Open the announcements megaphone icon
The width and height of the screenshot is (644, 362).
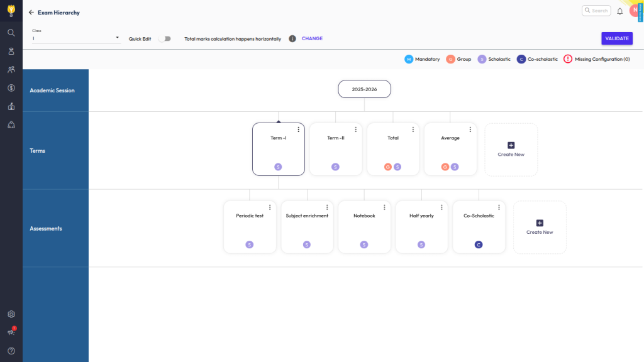pyautogui.click(x=11, y=332)
